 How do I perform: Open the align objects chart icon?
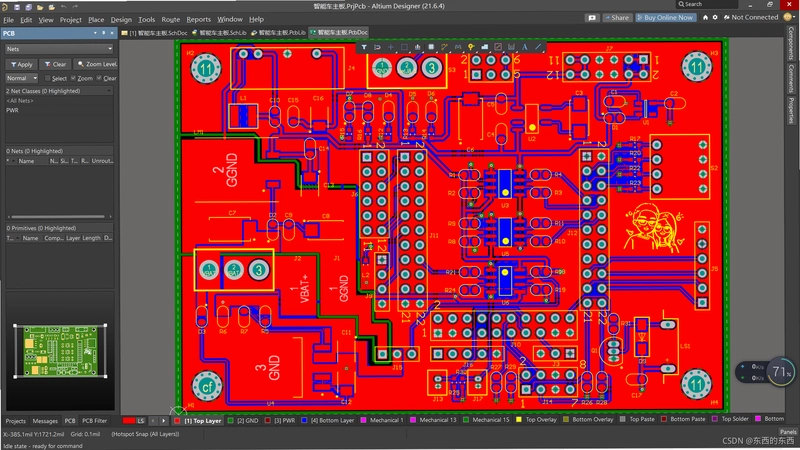click(x=417, y=47)
